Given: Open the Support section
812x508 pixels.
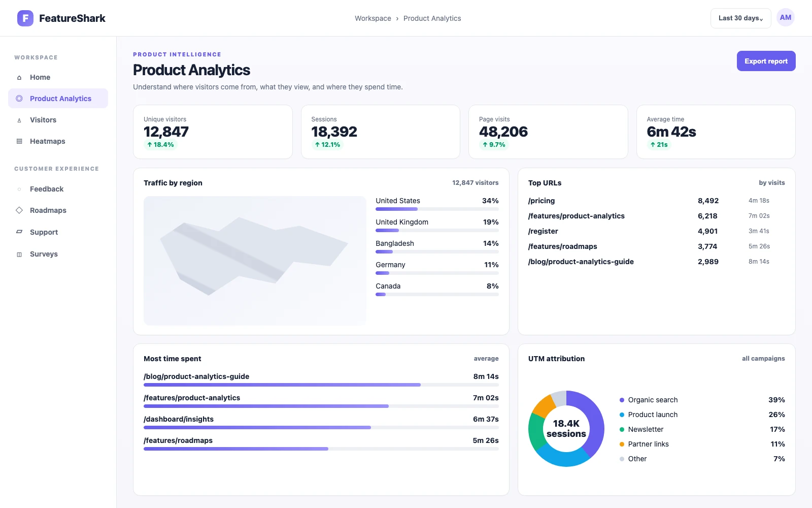Looking at the screenshot, I should coord(58,232).
